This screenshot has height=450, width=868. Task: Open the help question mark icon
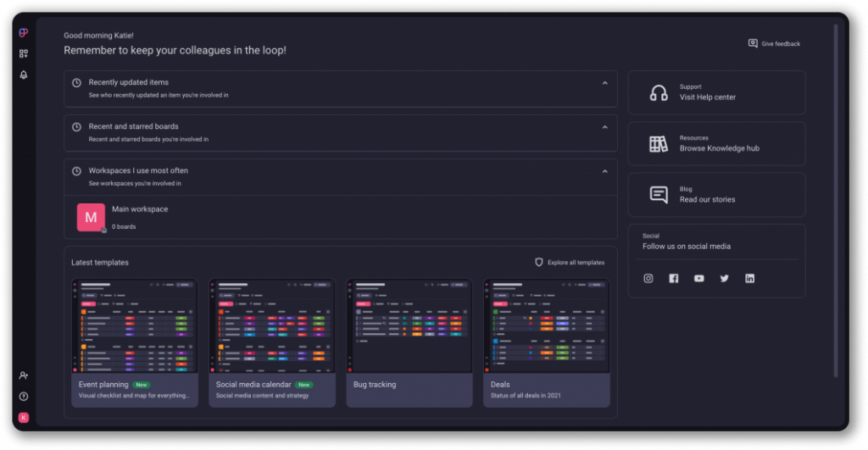[24, 396]
